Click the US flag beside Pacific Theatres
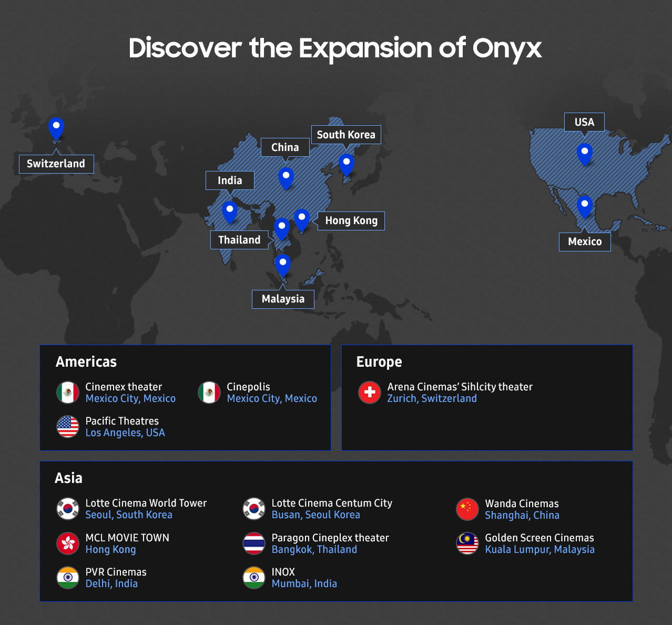The image size is (672, 625). [68, 427]
